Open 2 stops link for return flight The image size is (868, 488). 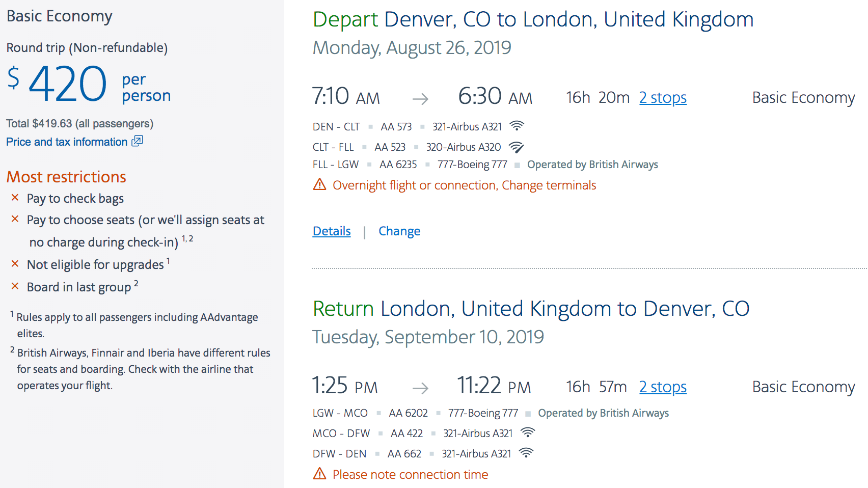pos(663,387)
